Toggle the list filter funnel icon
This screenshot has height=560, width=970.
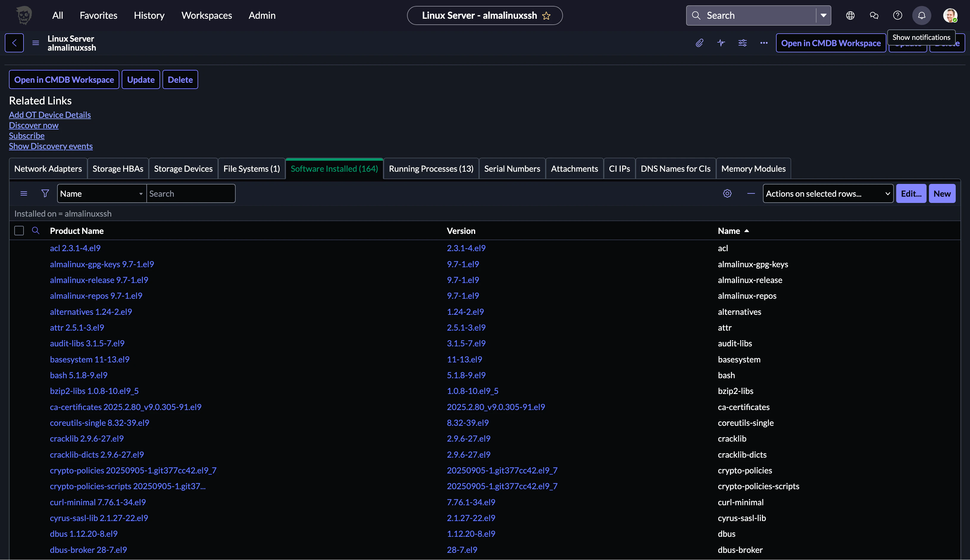[x=45, y=193]
